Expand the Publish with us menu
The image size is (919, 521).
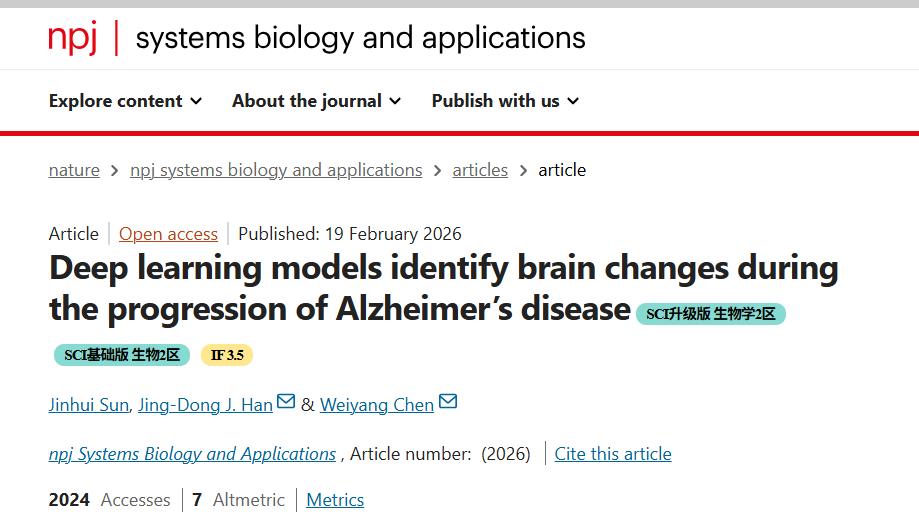[505, 101]
